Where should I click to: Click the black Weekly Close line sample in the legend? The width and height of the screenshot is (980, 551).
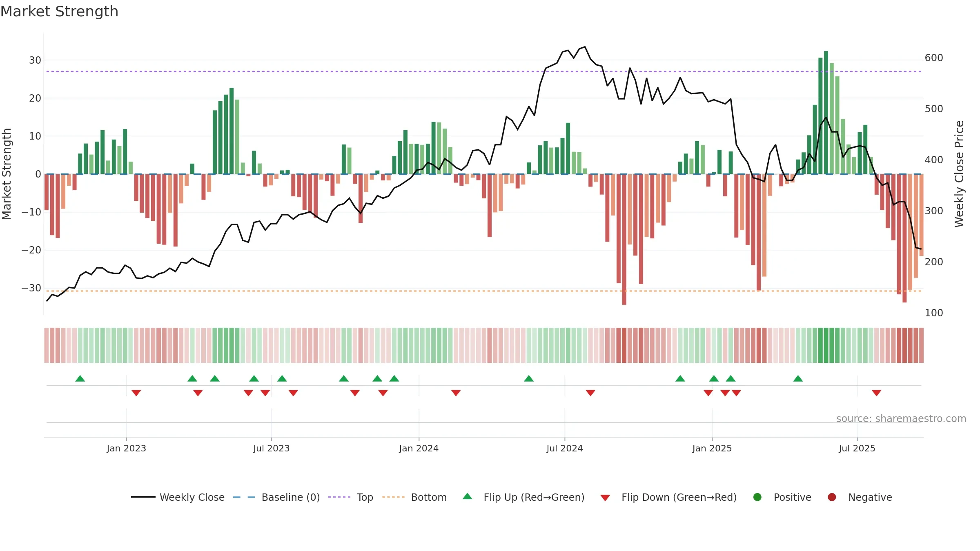coord(143,497)
